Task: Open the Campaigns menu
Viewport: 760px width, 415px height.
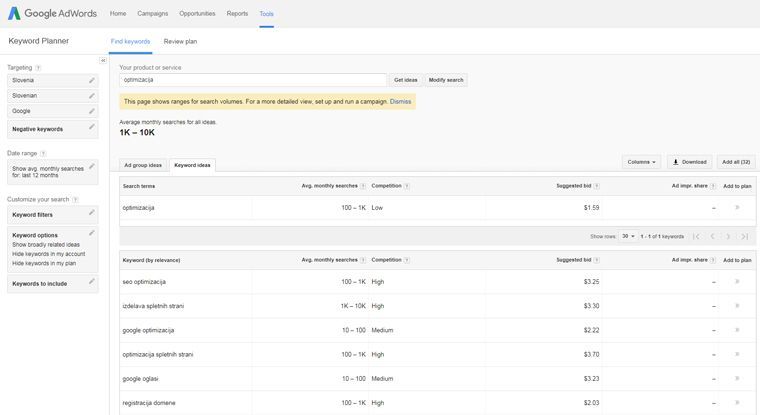Action: pyautogui.click(x=153, y=14)
